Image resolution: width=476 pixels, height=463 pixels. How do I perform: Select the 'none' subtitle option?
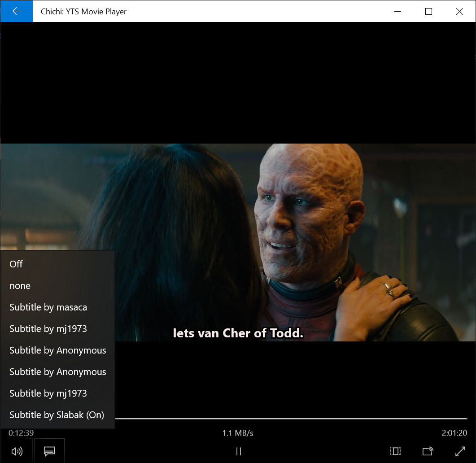tap(58, 286)
